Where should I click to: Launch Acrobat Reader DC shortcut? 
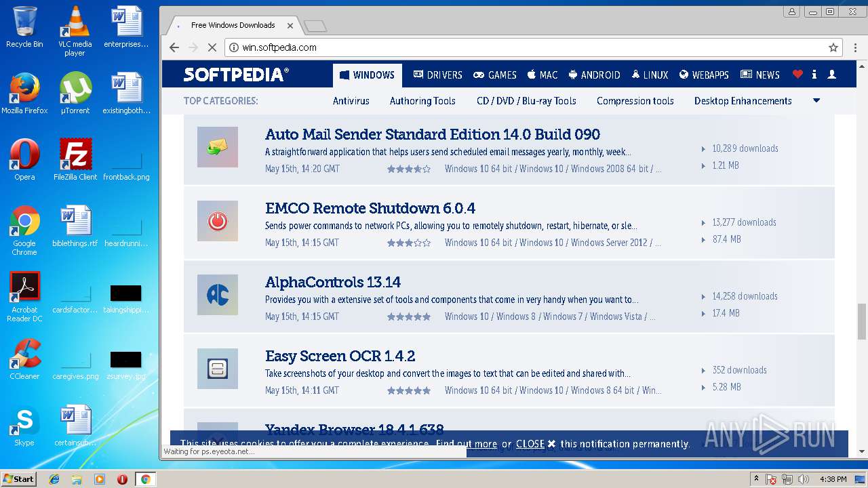pos(24,297)
